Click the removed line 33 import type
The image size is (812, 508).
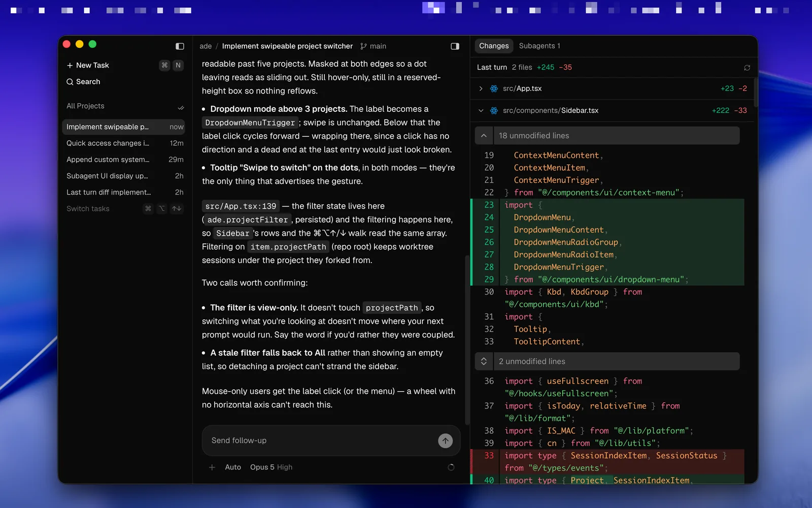click(608, 462)
